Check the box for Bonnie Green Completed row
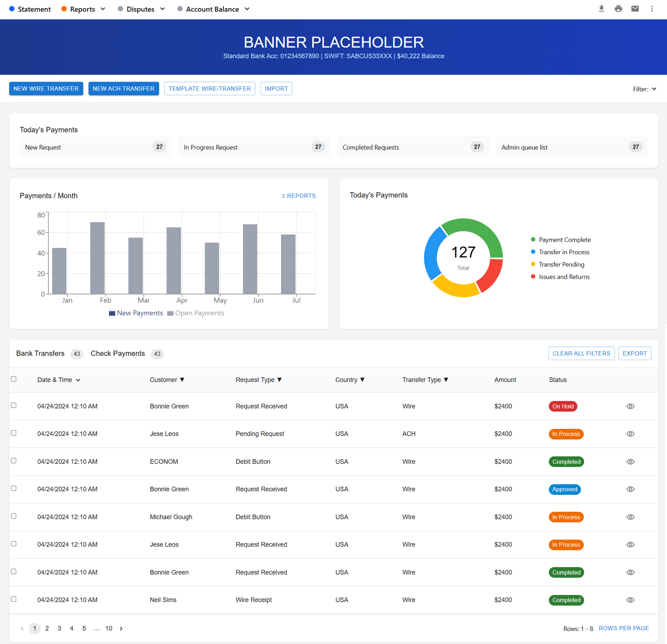Image resolution: width=667 pixels, height=644 pixels. [x=14, y=571]
